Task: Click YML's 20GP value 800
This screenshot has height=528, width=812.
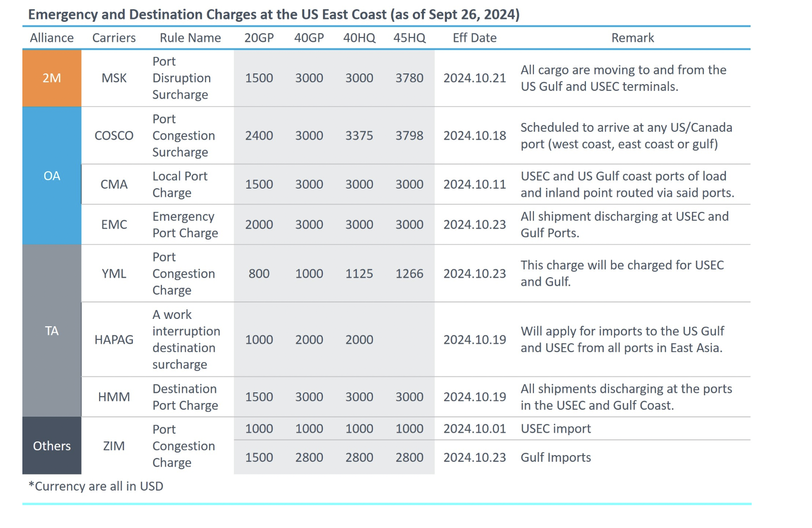Action: pos(259,274)
